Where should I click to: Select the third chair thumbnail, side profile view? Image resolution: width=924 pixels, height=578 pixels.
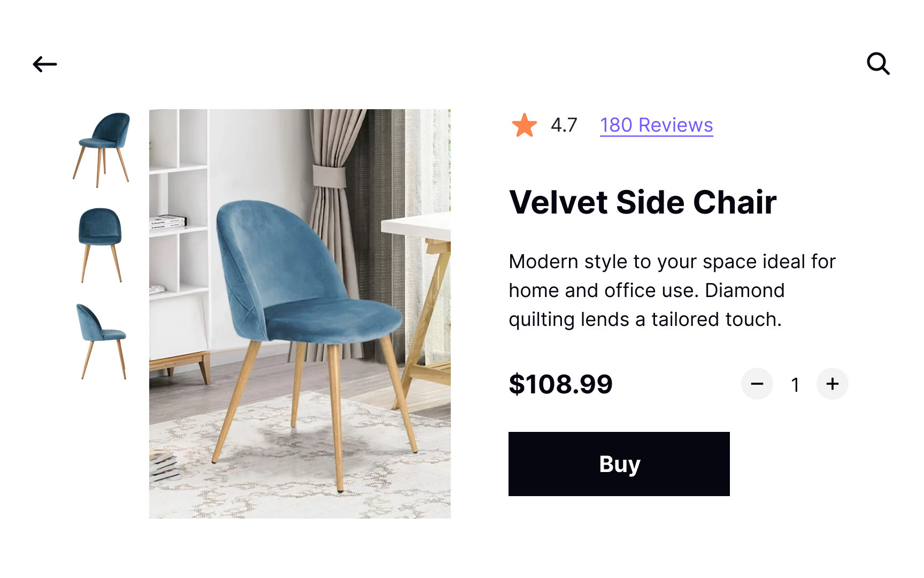[102, 341]
